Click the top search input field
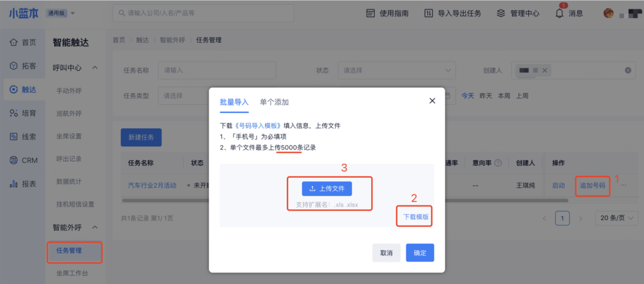The height and width of the screenshot is (284, 644). (x=233, y=13)
